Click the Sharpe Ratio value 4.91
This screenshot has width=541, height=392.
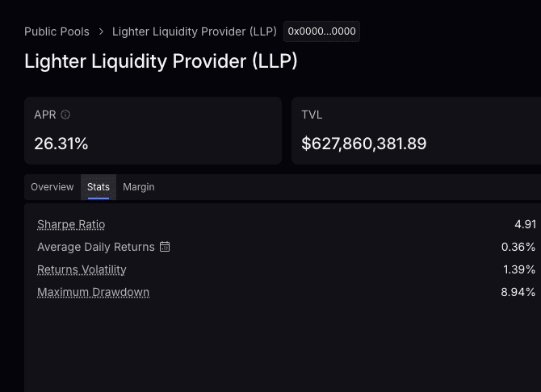tap(525, 224)
